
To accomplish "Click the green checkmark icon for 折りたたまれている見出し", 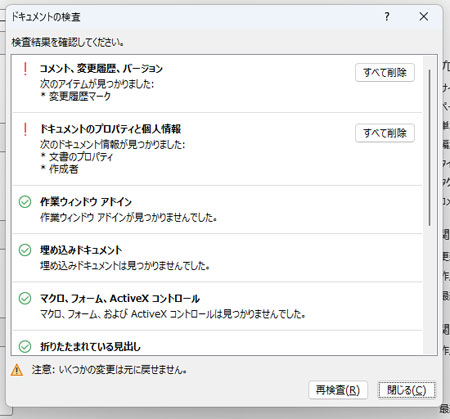I will (25, 347).
